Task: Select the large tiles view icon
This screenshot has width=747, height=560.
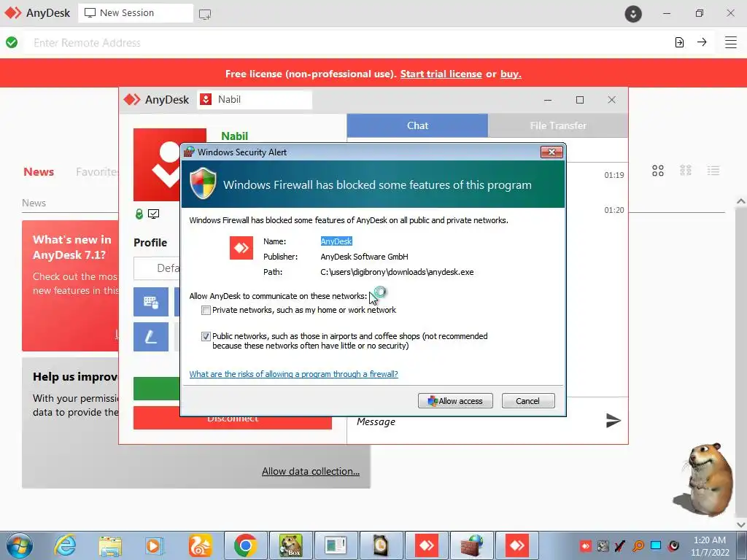Action: pyautogui.click(x=658, y=171)
